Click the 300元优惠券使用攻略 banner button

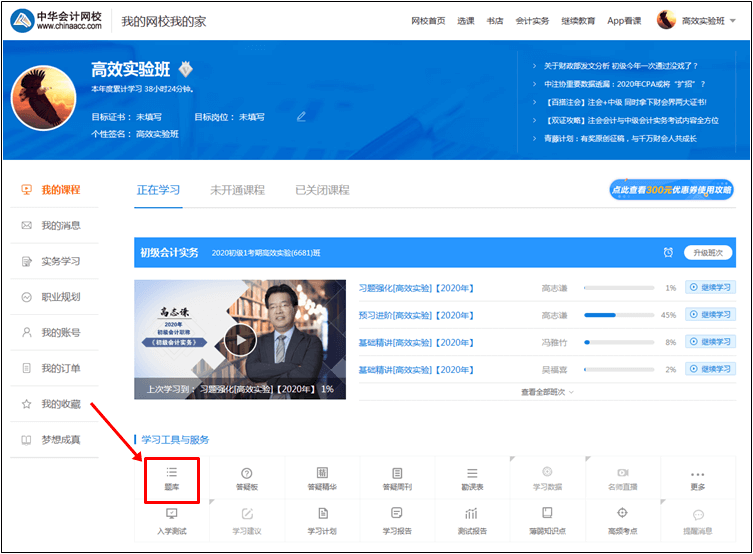coord(671,190)
